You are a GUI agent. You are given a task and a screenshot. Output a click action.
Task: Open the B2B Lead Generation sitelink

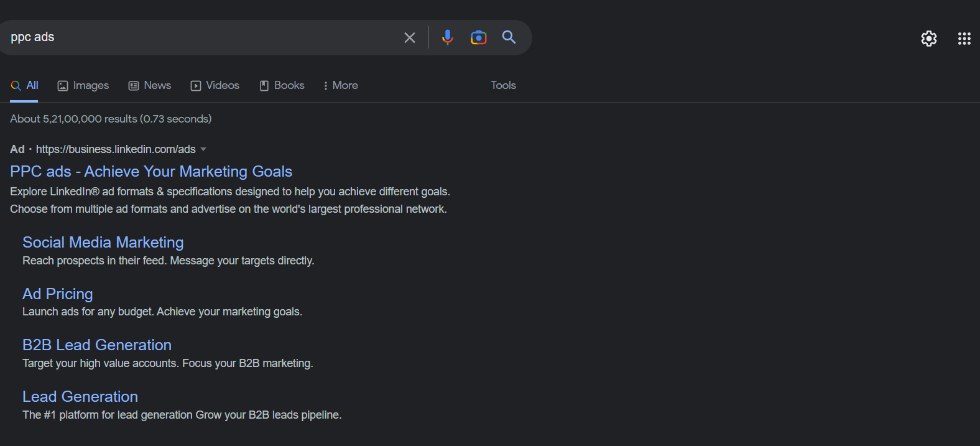point(97,345)
